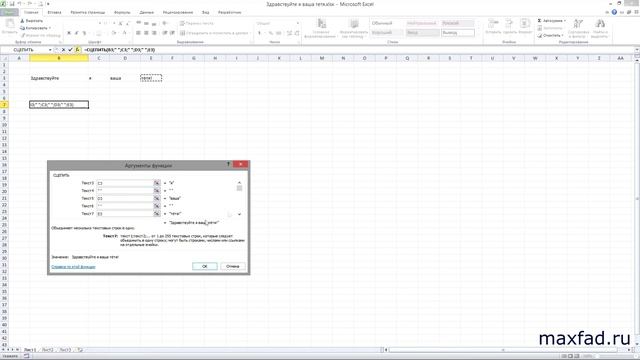
Task: Select sheet tab Лист3
Action: click(x=65, y=350)
